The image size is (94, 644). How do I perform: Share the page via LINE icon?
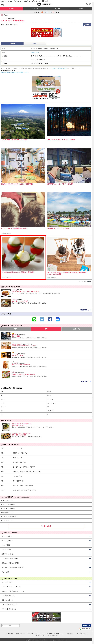click(x=34, y=319)
